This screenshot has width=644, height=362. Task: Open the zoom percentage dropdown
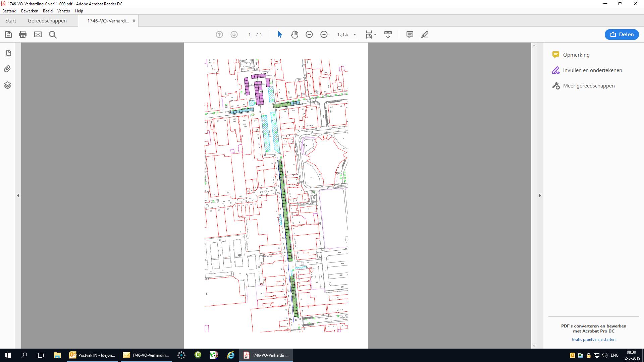tap(355, 35)
